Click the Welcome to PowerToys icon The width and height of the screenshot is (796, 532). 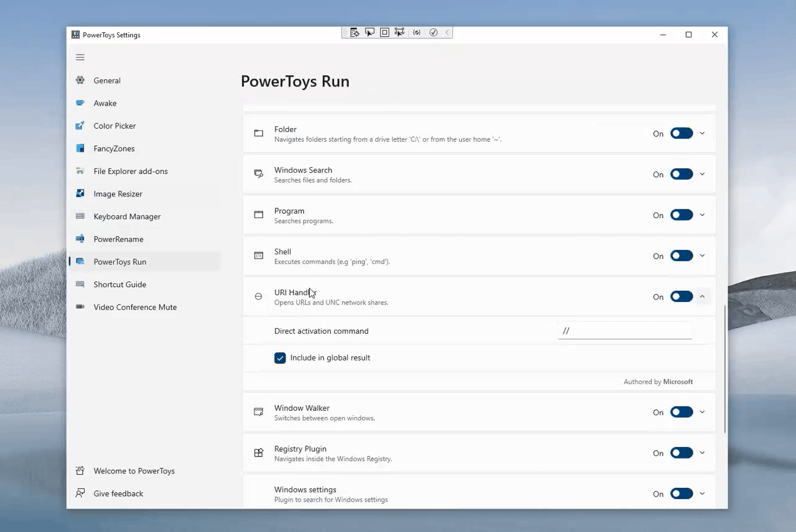click(x=80, y=471)
